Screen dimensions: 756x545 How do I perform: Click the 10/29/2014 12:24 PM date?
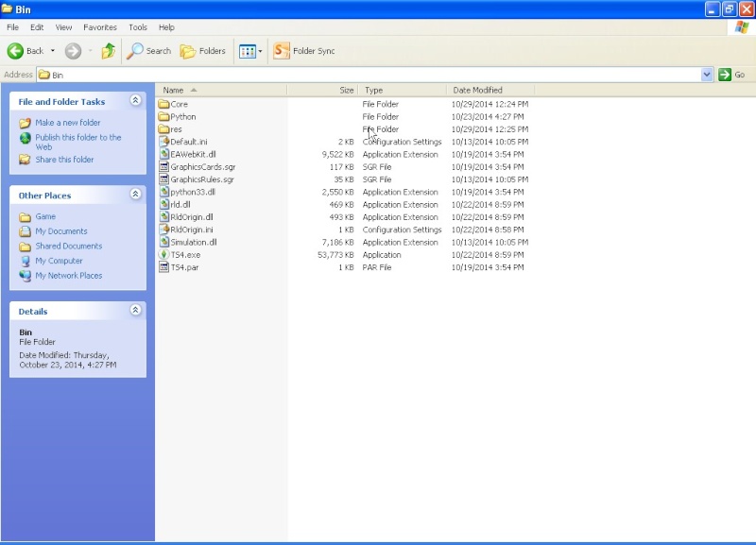(x=490, y=104)
